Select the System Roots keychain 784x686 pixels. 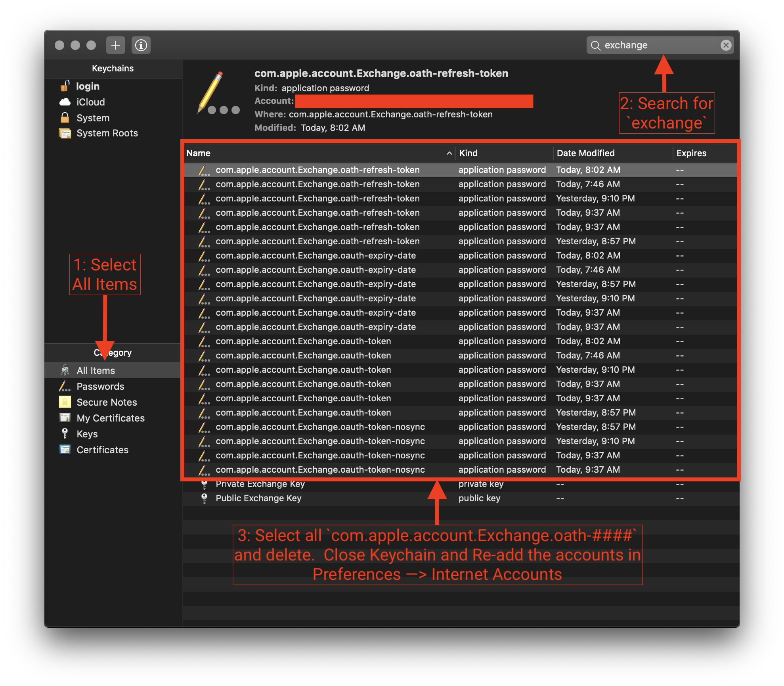(x=113, y=133)
